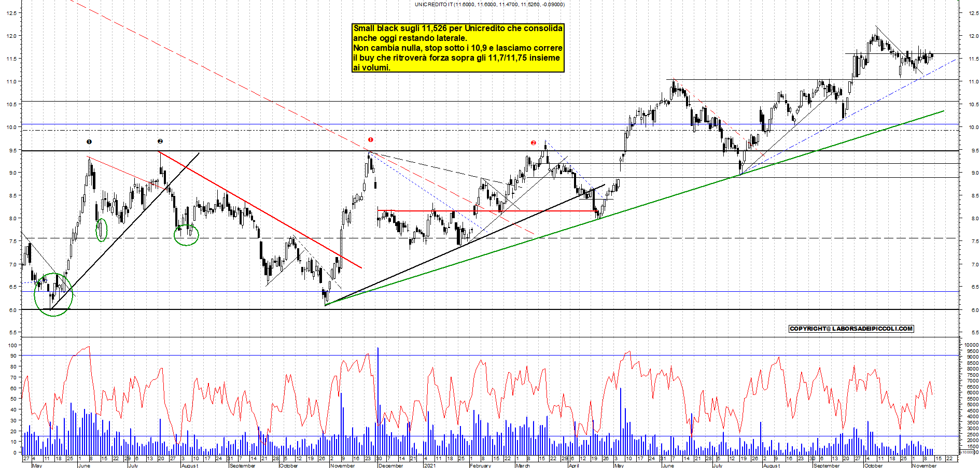980x468 pixels.
Task: Click the 'December' label on the time axis
Action: 390,465
